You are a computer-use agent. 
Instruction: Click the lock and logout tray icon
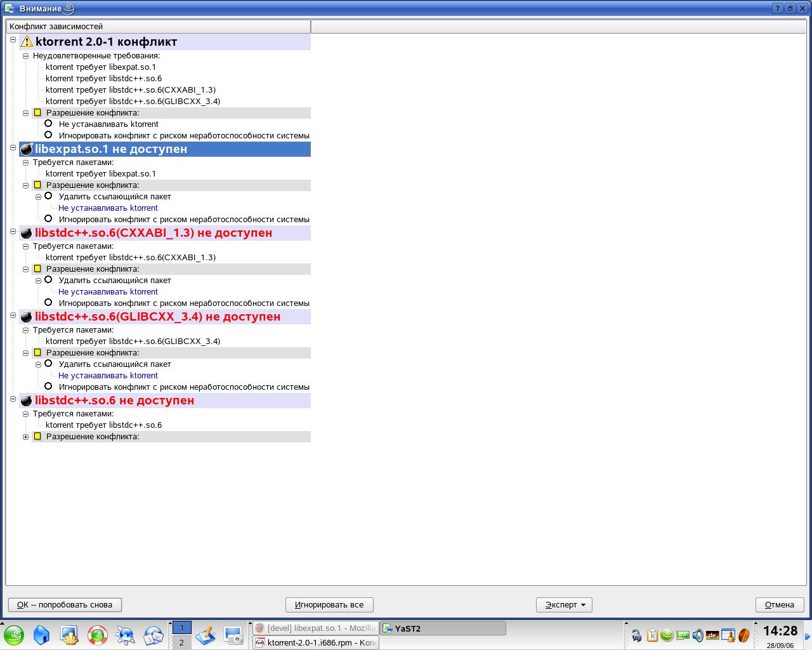pos(636,635)
